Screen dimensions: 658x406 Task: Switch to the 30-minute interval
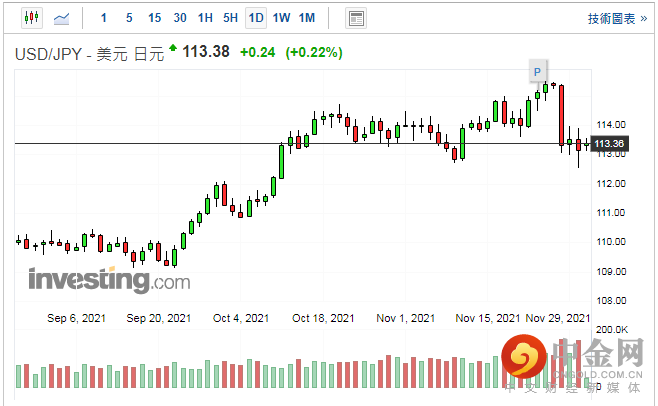coord(180,18)
